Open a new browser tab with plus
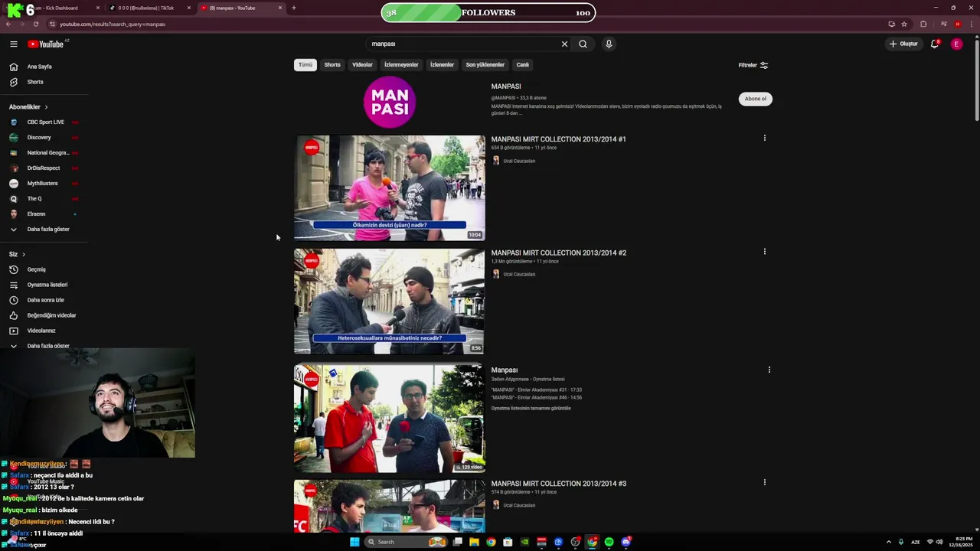Image resolution: width=980 pixels, height=551 pixels. coord(293,8)
